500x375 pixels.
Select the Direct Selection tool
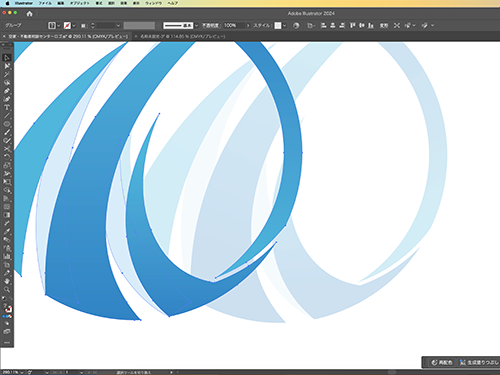7,66
